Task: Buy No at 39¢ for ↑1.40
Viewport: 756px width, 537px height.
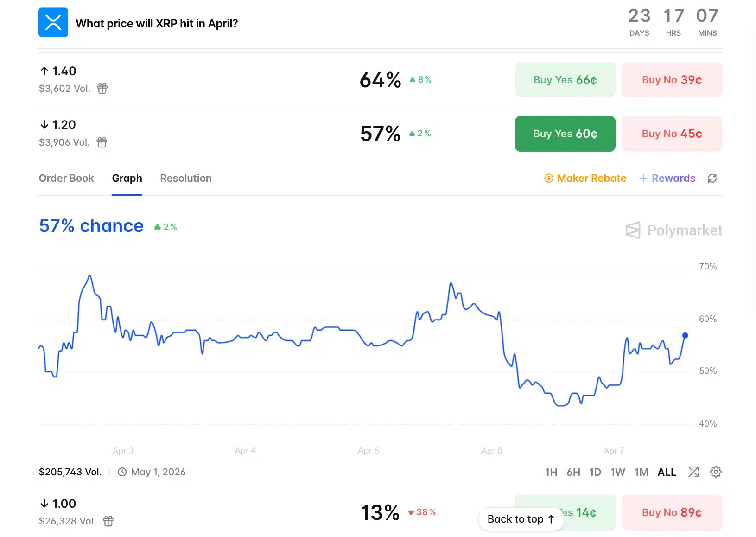Action: coord(672,80)
